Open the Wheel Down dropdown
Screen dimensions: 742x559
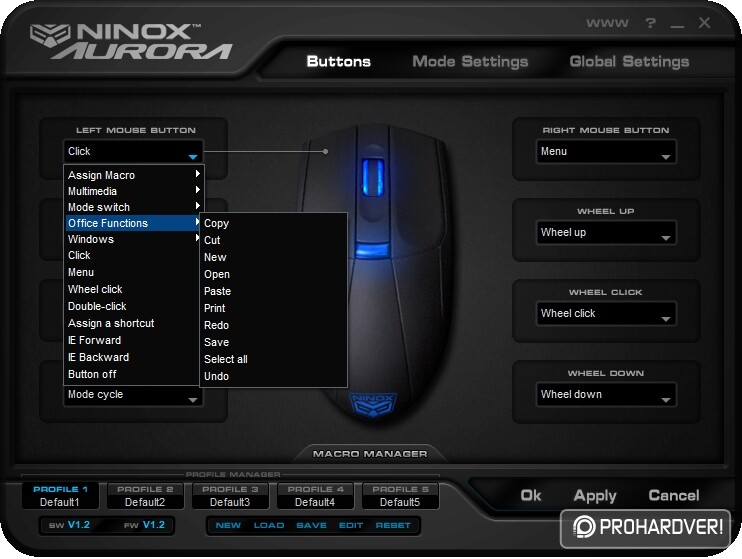tap(606, 394)
